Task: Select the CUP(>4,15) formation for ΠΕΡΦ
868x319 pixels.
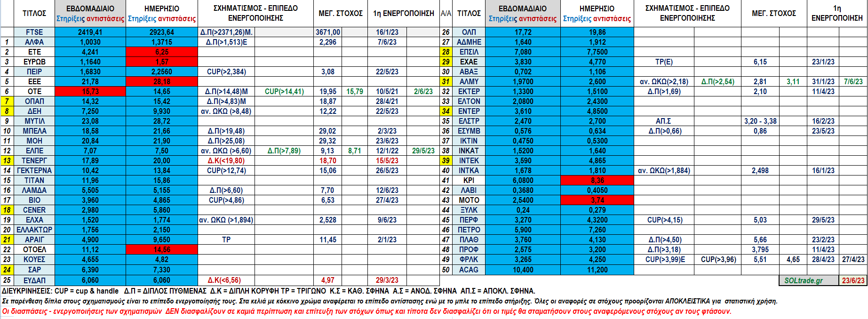Action: coord(664,220)
